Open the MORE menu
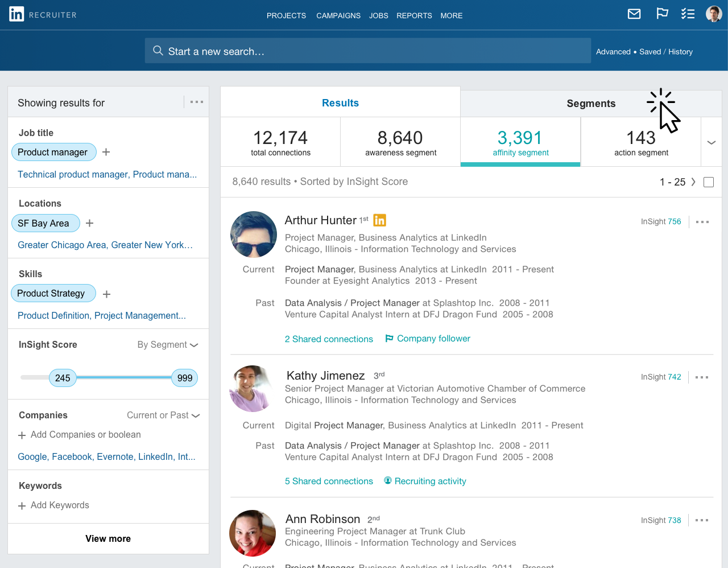The height and width of the screenshot is (568, 728). coord(452,15)
